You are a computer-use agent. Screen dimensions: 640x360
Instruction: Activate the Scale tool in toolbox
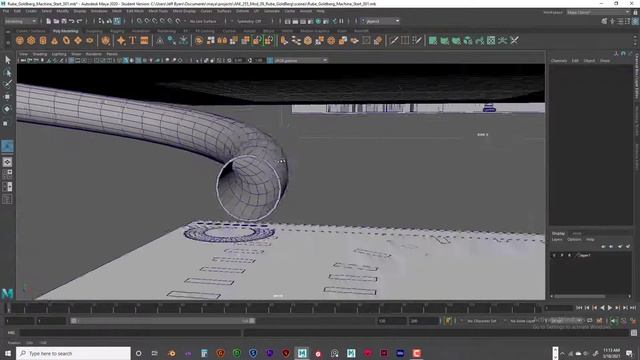(7, 123)
